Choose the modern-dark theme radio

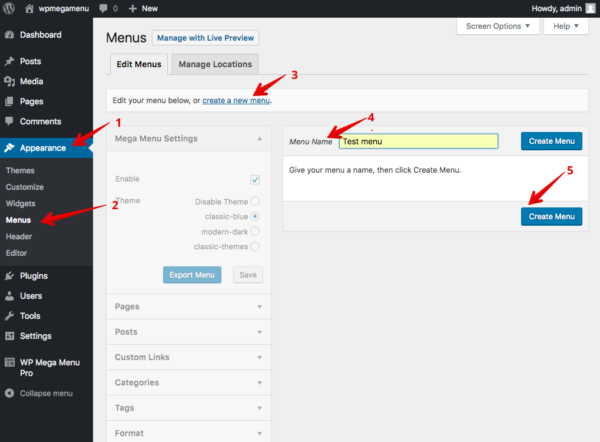click(x=255, y=232)
